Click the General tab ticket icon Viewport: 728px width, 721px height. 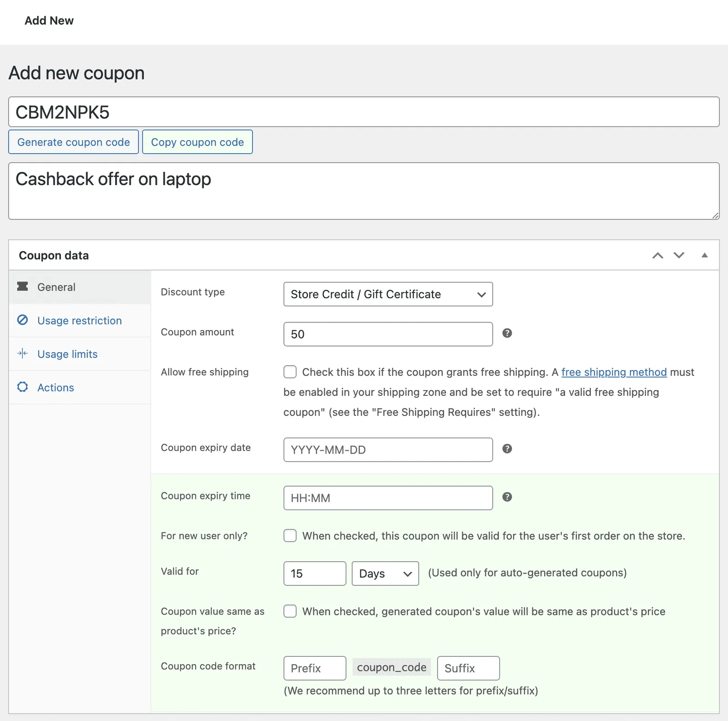point(22,287)
